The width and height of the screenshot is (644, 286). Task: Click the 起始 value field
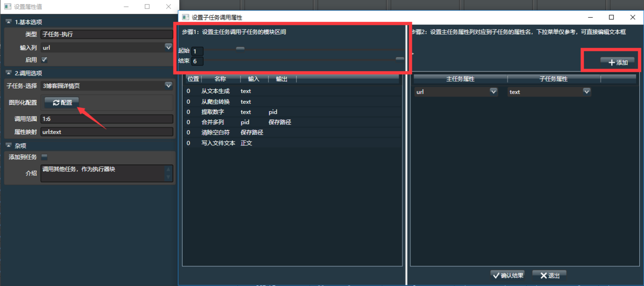[197, 51]
